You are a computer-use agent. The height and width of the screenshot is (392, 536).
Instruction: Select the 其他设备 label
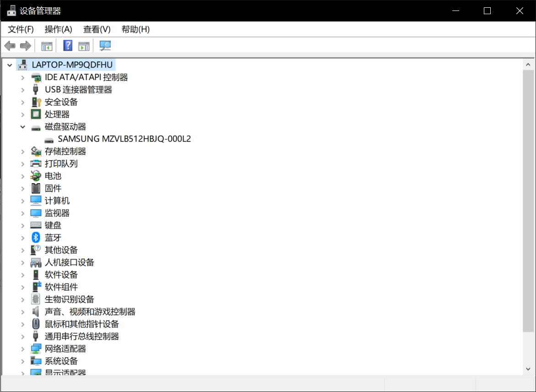(61, 249)
